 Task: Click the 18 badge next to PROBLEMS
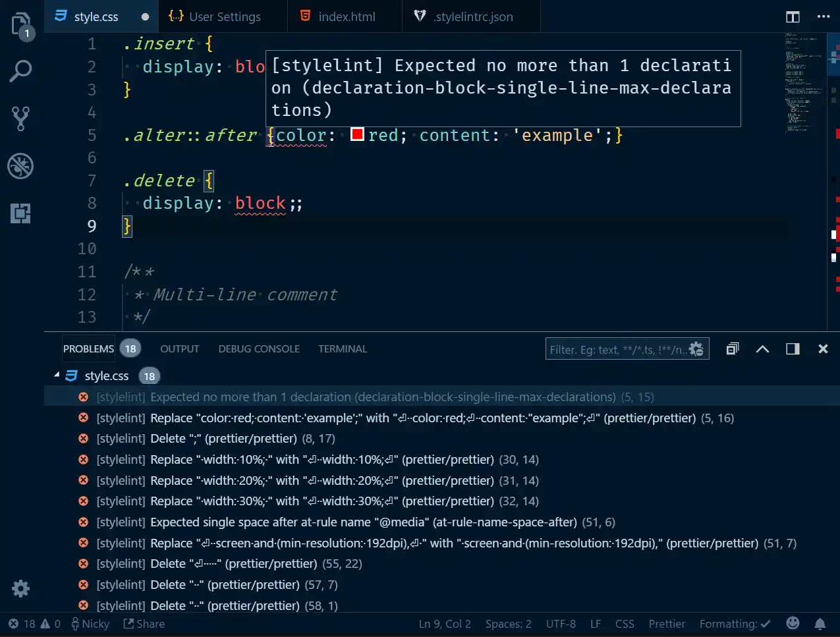pos(130,349)
